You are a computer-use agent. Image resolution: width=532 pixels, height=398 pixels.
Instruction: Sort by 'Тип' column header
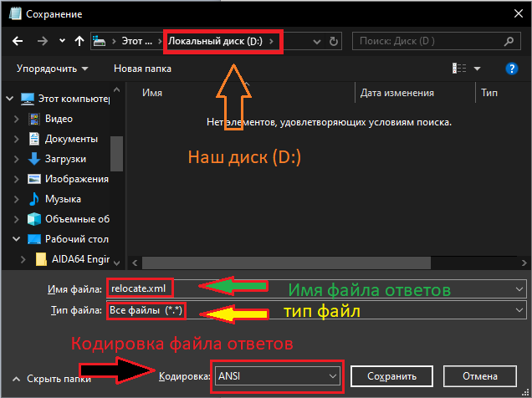pos(489,93)
